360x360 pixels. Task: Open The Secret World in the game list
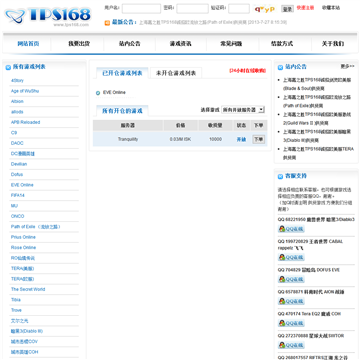(28, 289)
